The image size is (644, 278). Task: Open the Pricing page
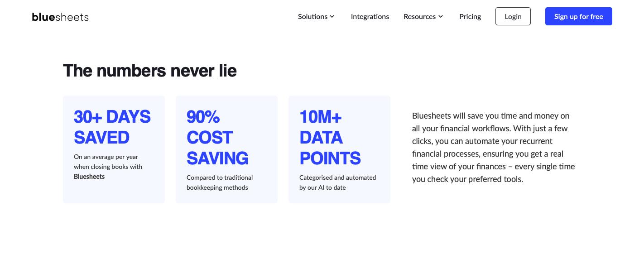[470, 17]
